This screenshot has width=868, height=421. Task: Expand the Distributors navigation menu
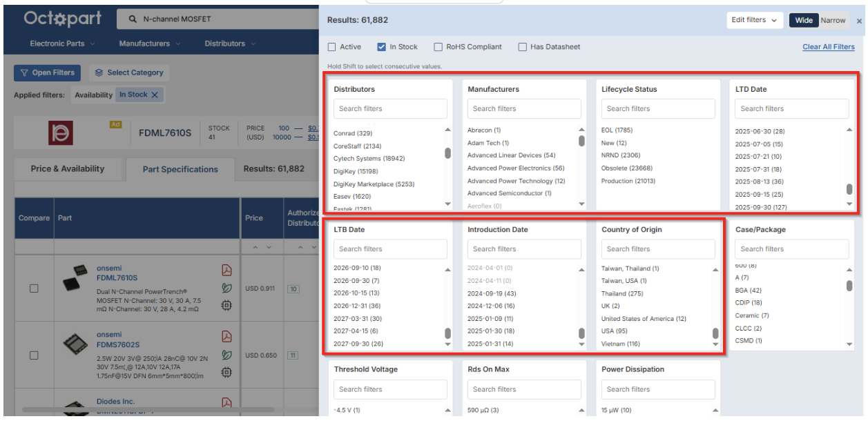(x=230, y=43)
